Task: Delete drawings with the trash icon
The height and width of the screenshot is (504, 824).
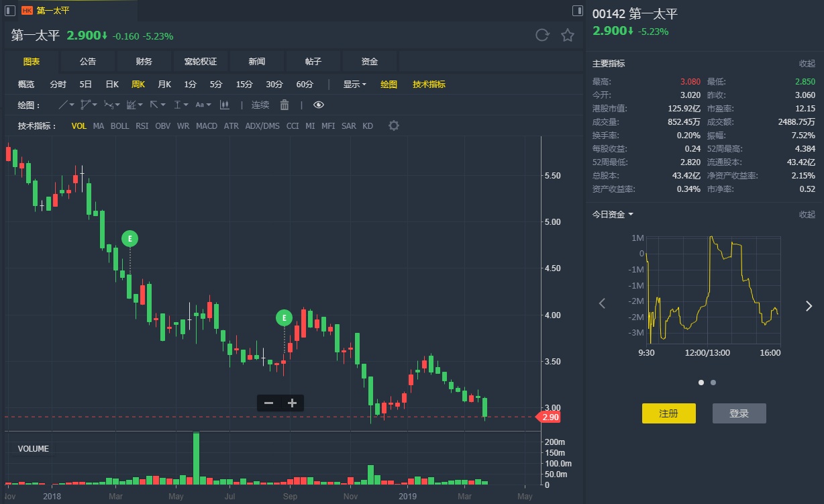Action: click(x=285, y=105)
